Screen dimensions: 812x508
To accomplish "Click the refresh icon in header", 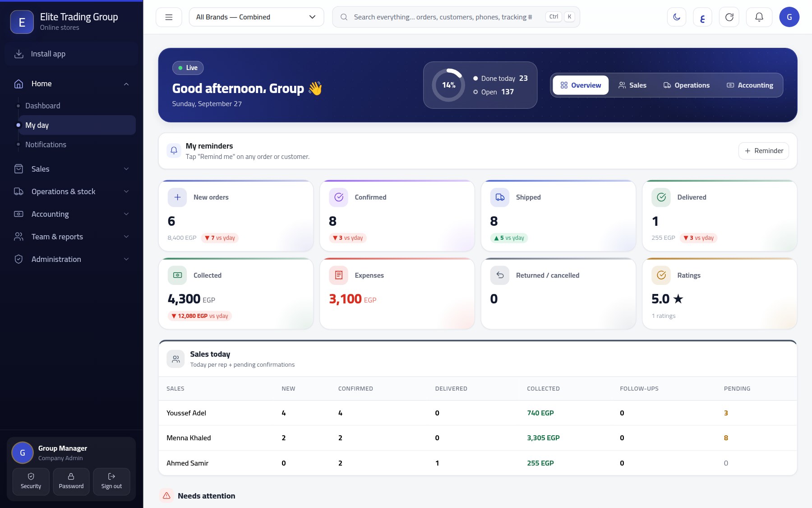I will [729, 17].
